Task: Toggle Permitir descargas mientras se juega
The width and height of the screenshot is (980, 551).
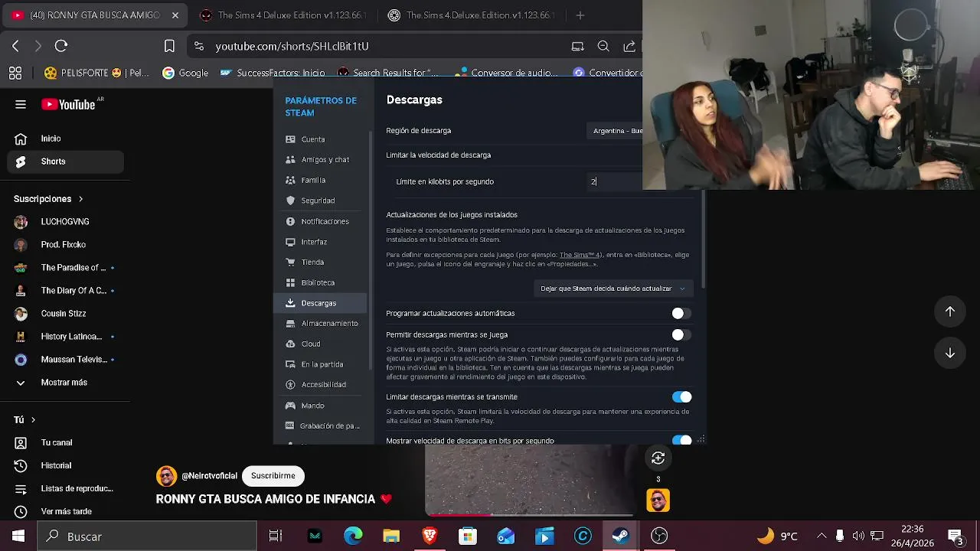Action: tap(681, 334)
